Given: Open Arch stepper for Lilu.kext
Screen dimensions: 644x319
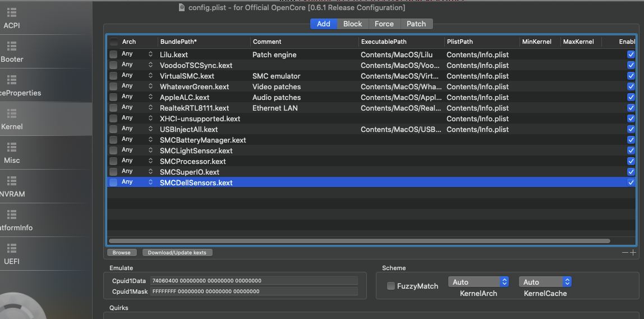Looking at the screenshot, I should pyautogui.click(x=151, y=54).
